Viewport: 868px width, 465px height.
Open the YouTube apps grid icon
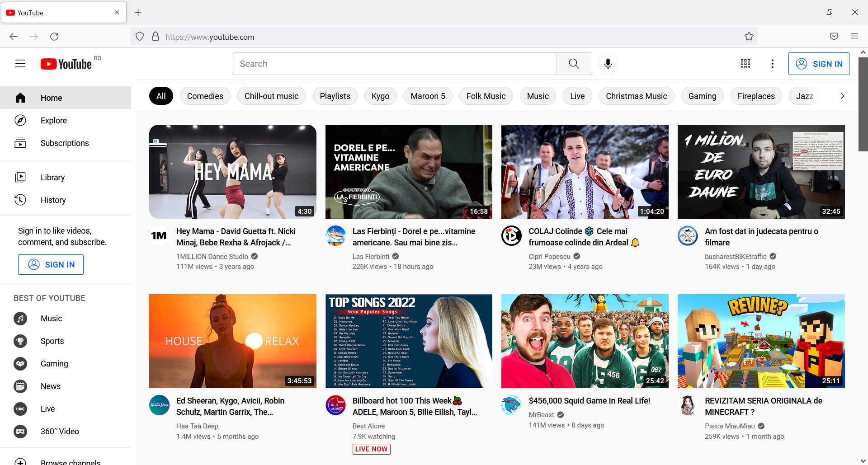point(745,64)
